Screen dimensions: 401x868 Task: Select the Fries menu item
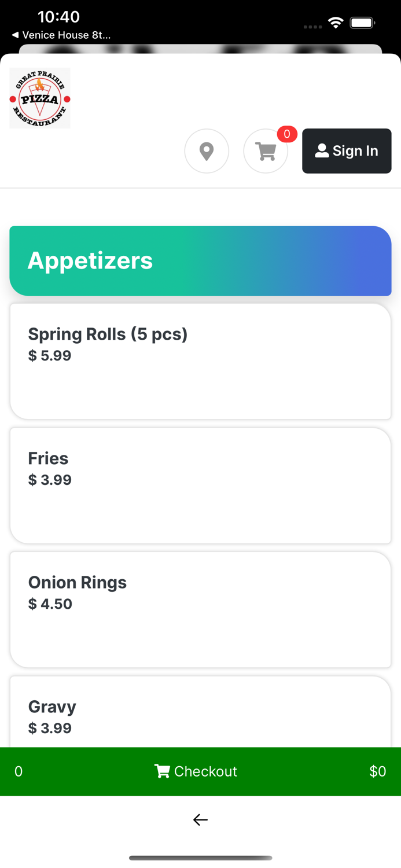pos(200,486)
